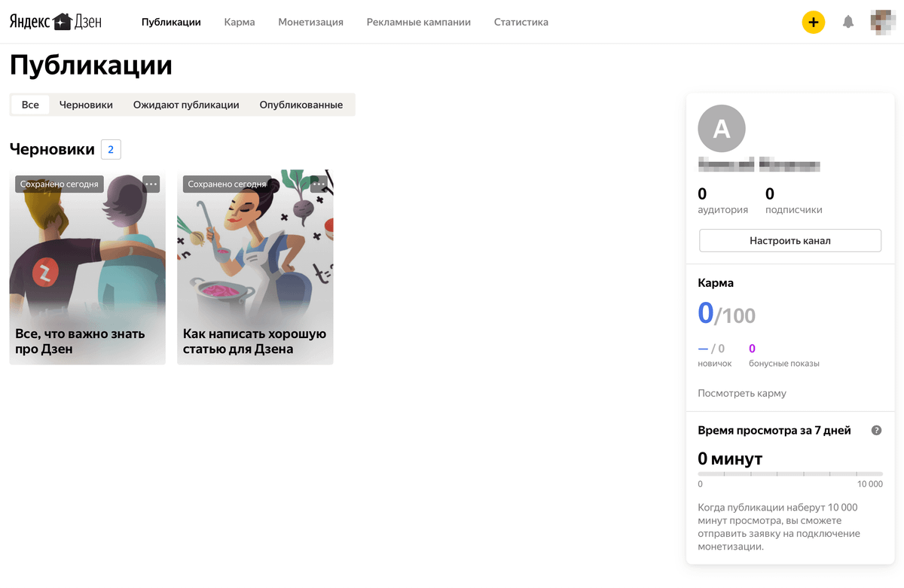Click the 0/100 karma score
Image resolution: width=904 pixels, height=588 pixels.
(726, 313)
